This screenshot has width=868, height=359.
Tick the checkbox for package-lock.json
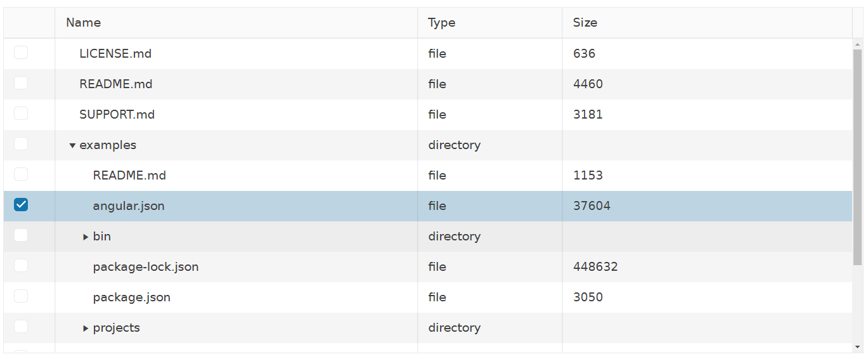tap(21, 265)
